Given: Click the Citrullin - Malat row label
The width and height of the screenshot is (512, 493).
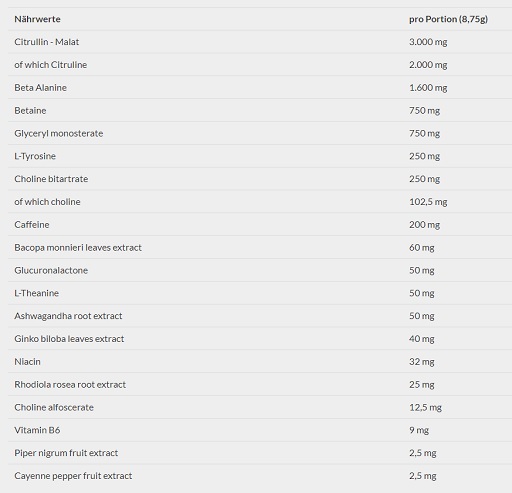Looking at the screenshot, I should [47, 42].
